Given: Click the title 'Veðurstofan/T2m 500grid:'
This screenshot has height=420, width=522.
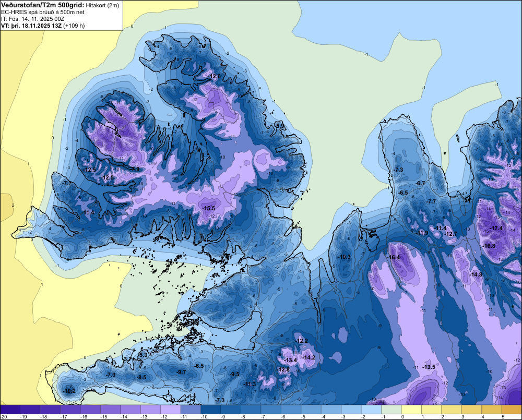Looking at the screenshot, I should tap(43, 5).
